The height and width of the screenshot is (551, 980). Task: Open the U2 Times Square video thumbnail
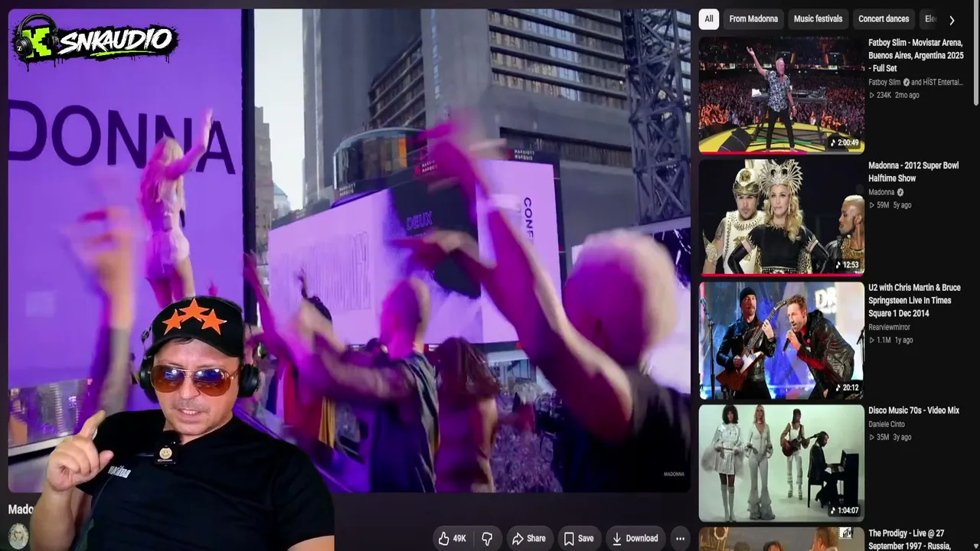click(x=782, y=341)
